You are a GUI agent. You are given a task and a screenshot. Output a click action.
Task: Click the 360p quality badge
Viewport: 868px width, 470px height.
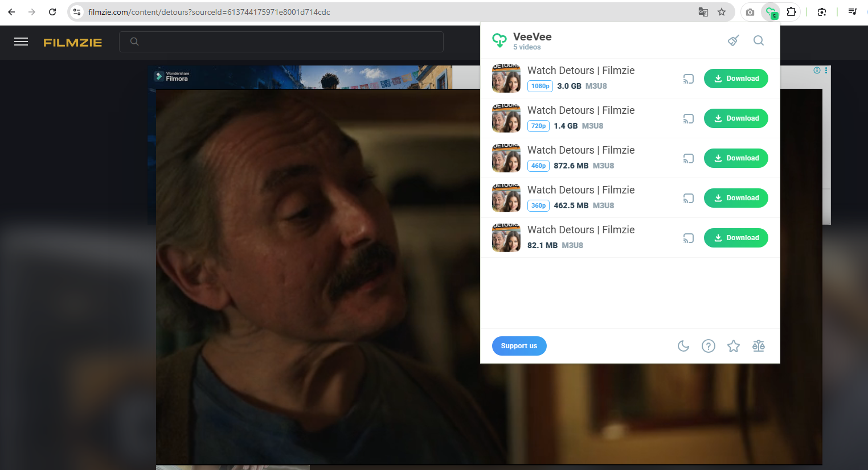tap(538, 205)
